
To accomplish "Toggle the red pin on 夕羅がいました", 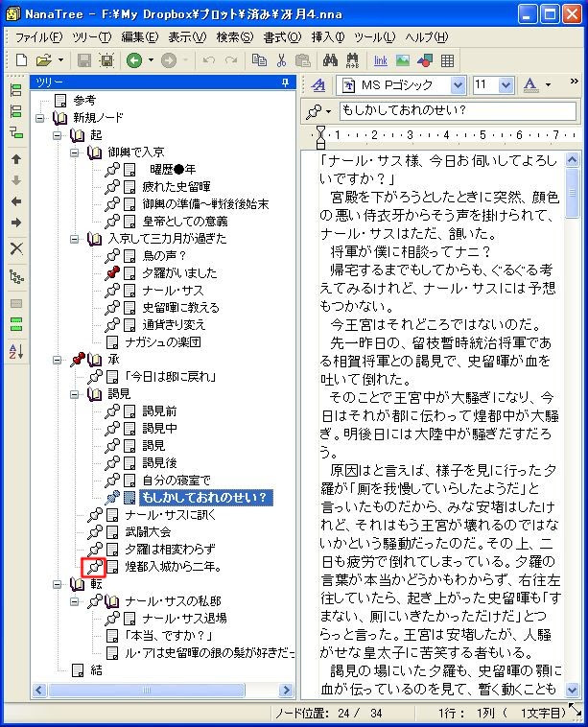I will [112, 272].
